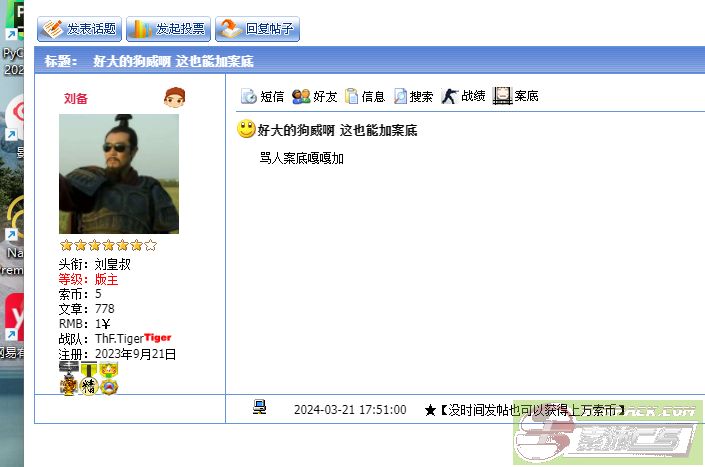This screenshot has width=705, height=467.
Task: Start a poll with 发起投票 button
Action: click(x=168, y=29)
